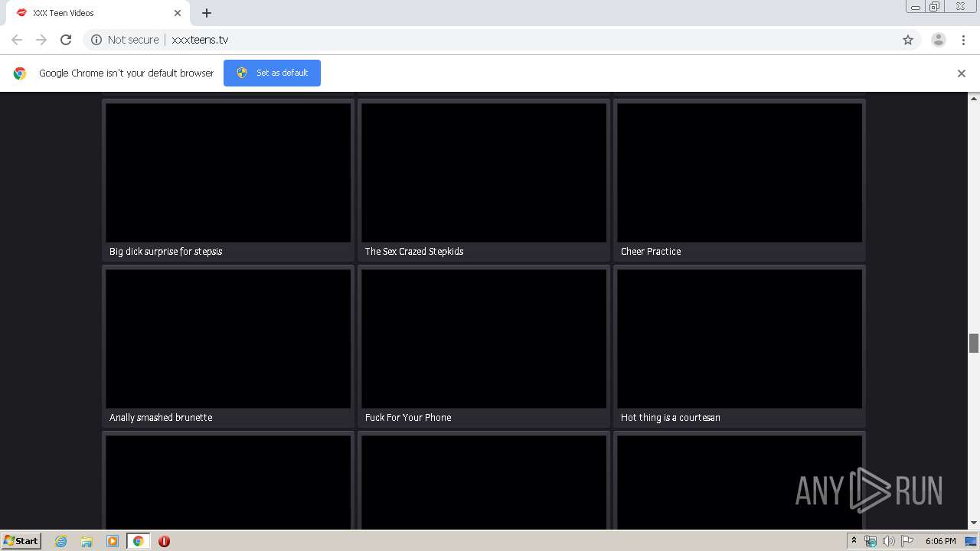Bookmark this page with the star icon
Viewport: 980px width, 551px height.
tap(908, 40)
